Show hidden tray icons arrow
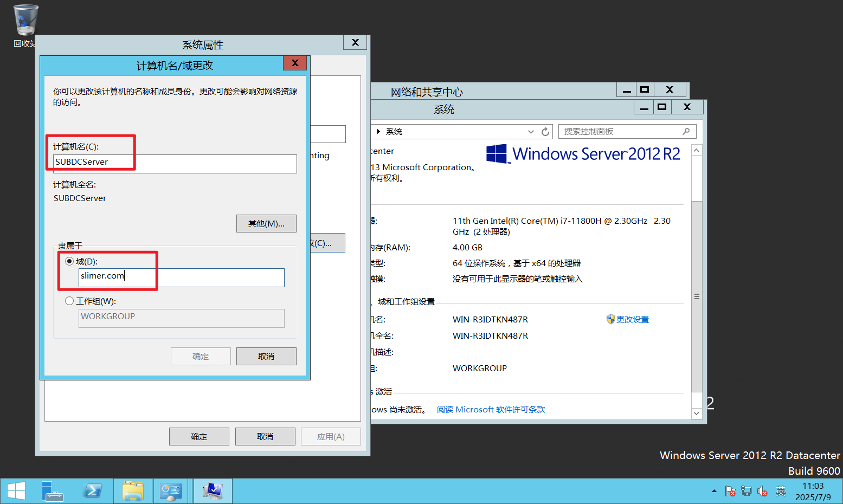 (714, 491)
